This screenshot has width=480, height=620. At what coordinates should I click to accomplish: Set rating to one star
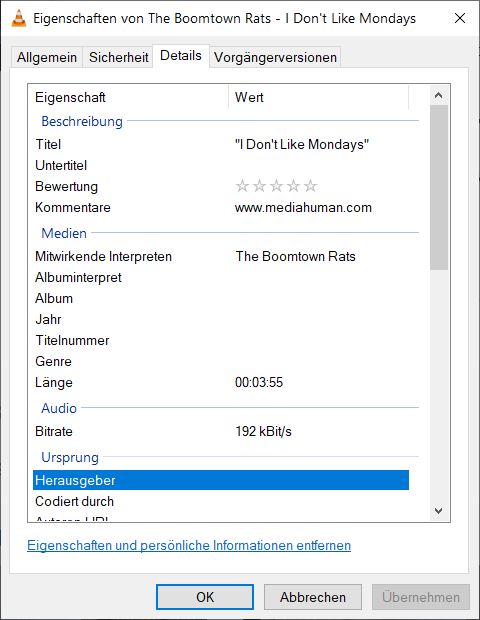242,186
